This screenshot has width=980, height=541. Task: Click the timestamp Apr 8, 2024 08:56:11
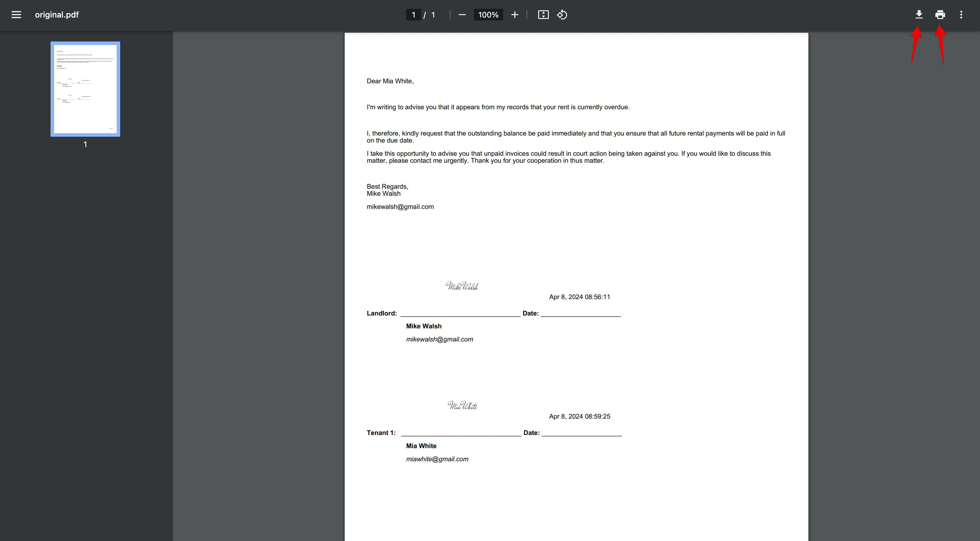pos(579,297)
